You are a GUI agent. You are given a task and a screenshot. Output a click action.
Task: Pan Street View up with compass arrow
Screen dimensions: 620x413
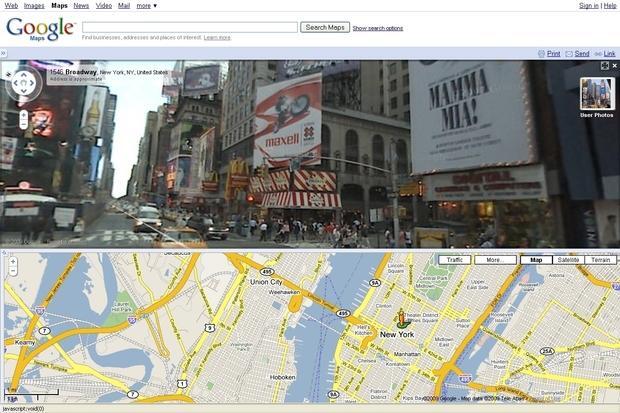pos(24,74)
